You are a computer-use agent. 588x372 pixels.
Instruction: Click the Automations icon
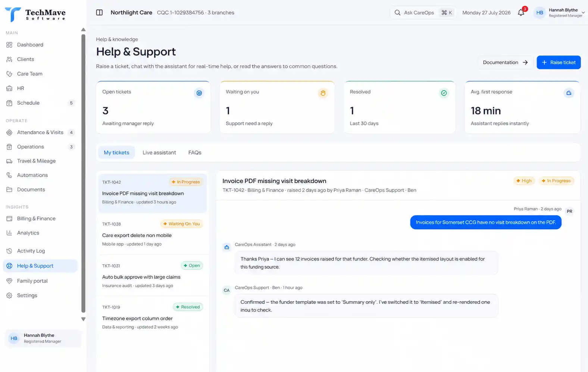[9, 175]
